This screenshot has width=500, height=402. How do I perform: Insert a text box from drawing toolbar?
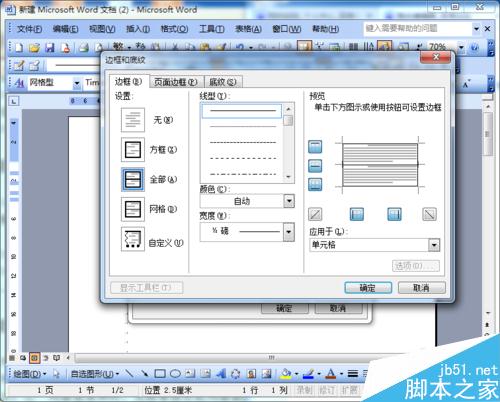tap(190, 374)
